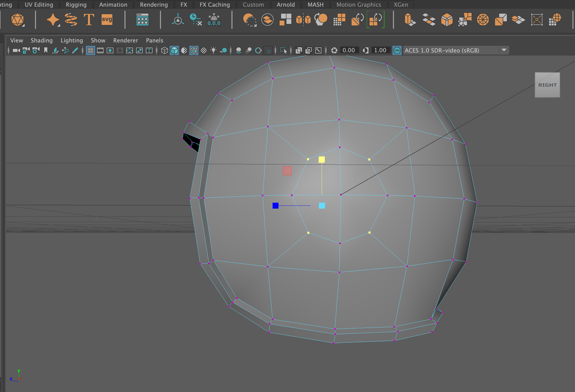Screen dimensions: 575x392
Task: Switch to the XGen shelf tab
Action: [x=401, y=5]
